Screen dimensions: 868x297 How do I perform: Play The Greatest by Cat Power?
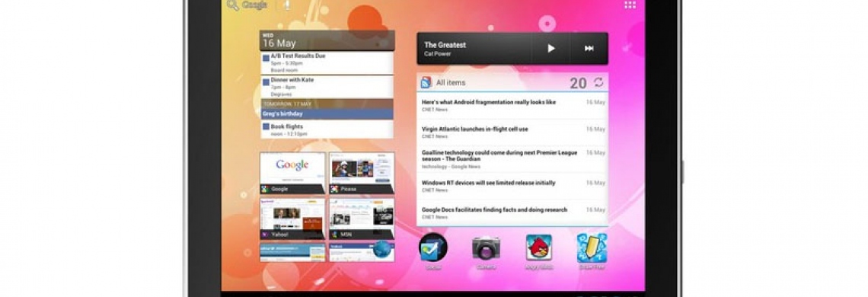550,49
